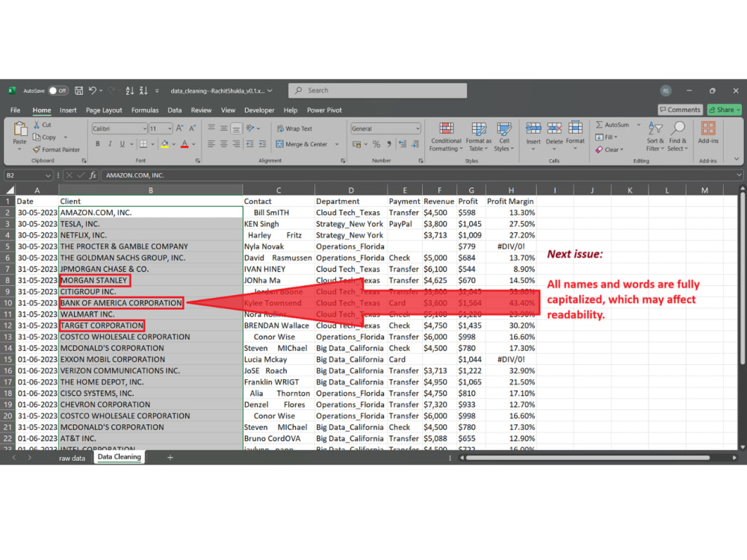
Task: Apply red font color
Action: tap(185, 144)
